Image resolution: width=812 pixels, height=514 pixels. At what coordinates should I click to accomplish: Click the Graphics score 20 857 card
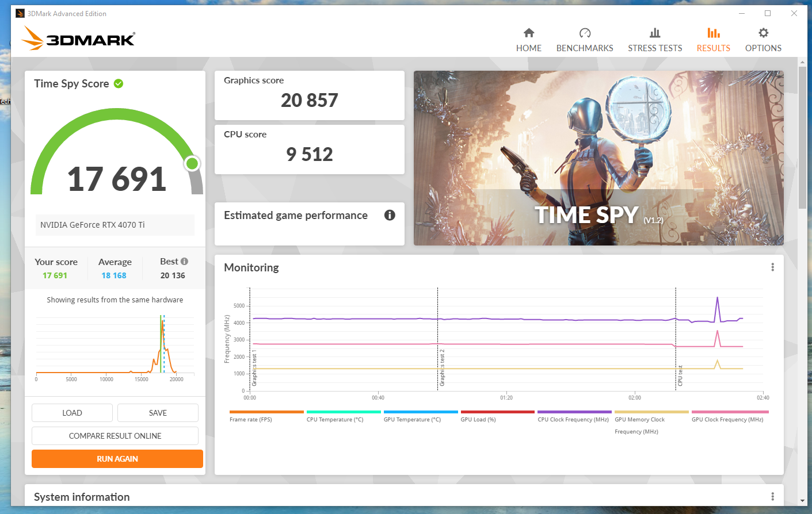pyautogui.click(x=310, y=95)
